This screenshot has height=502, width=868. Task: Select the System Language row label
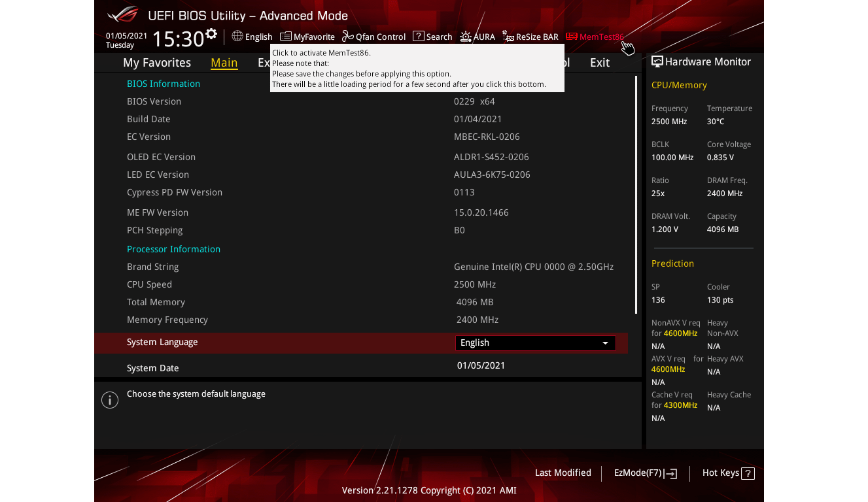tap(162, 342)
